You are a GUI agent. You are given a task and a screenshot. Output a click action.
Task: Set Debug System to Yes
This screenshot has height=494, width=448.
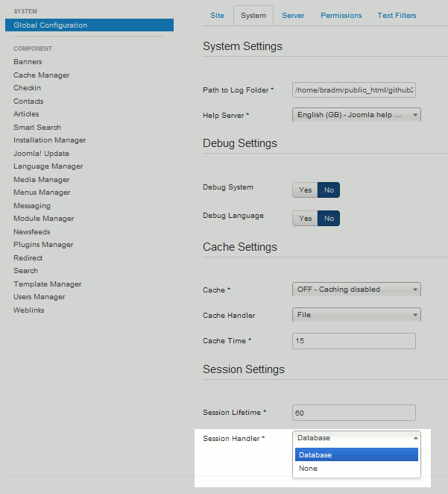click(305, 190)
